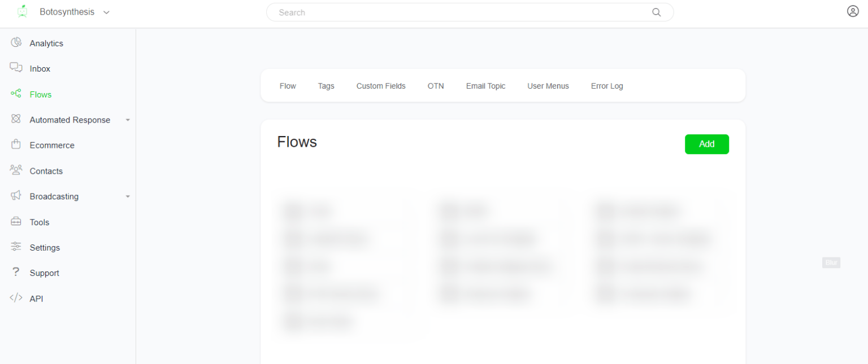Open the user profile icon
868x364 pixels.
[x=853, y=11]
